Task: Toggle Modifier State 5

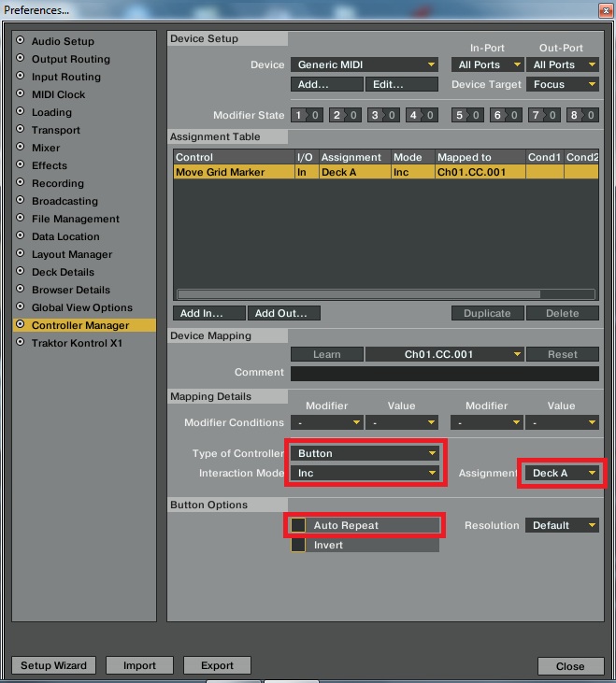Action: coord(467,116)
